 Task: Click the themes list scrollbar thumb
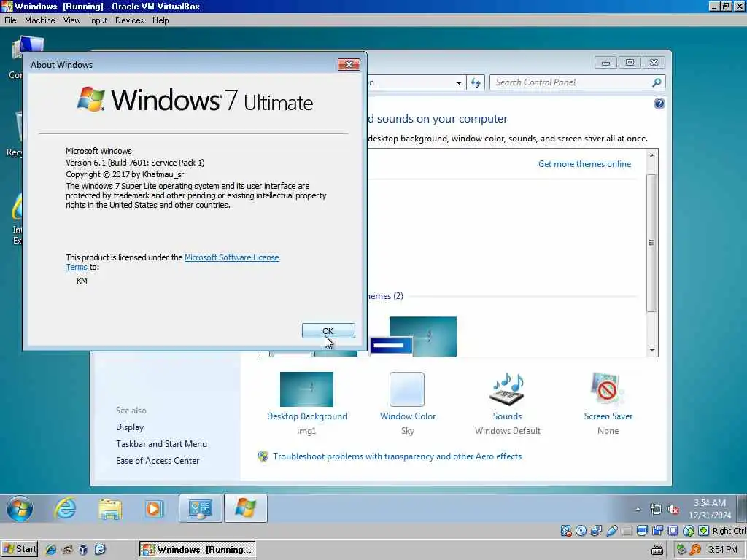click(651, 243)
